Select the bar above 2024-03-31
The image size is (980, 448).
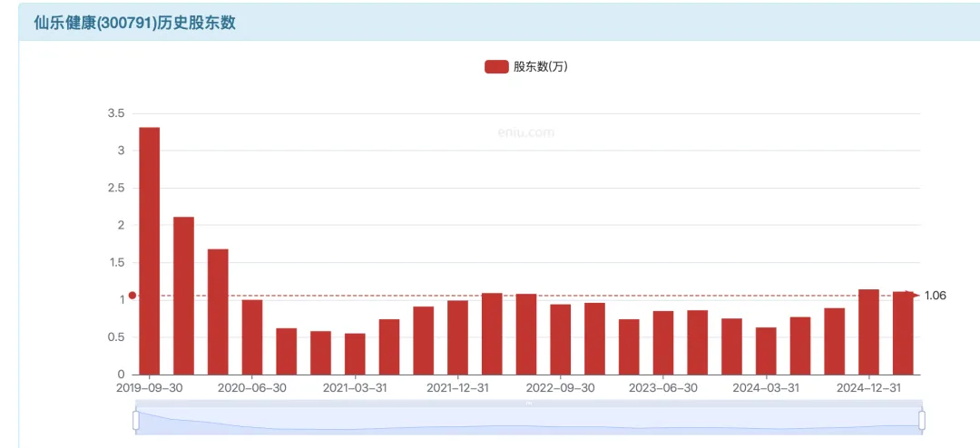tap(766, 351)
